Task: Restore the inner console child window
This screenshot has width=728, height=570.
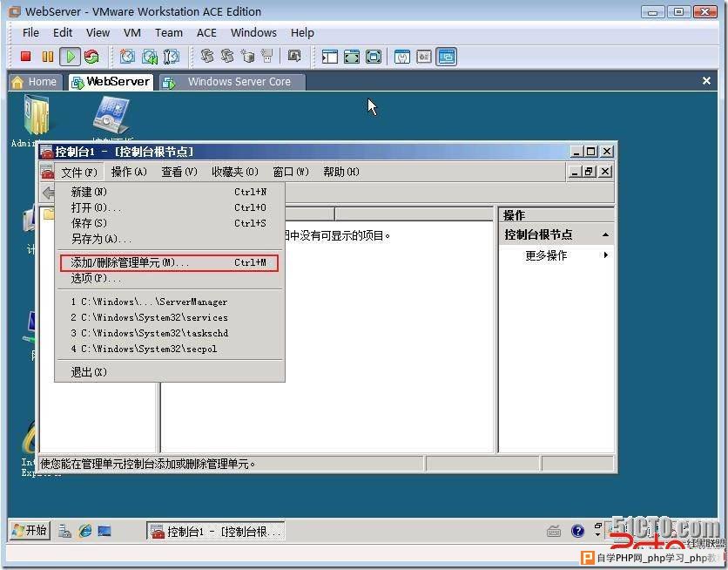Action: (x=590, y=172)
